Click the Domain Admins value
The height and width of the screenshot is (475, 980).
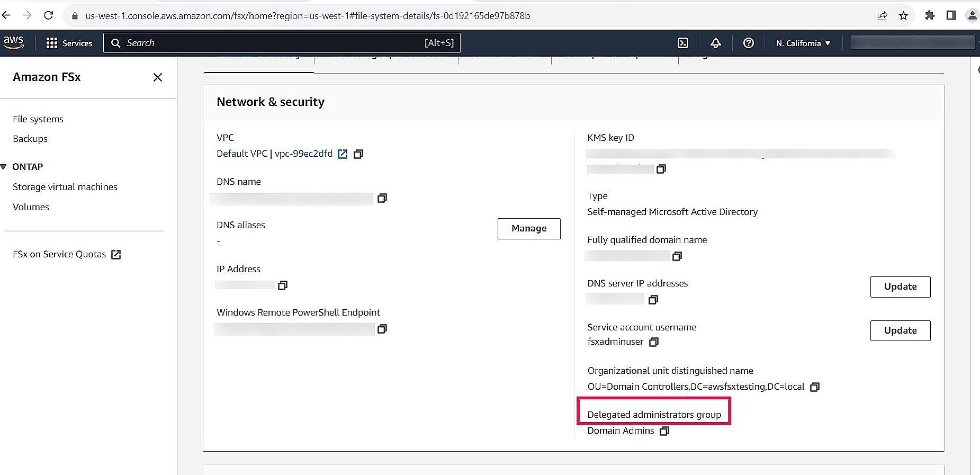[x=621, y=431]
